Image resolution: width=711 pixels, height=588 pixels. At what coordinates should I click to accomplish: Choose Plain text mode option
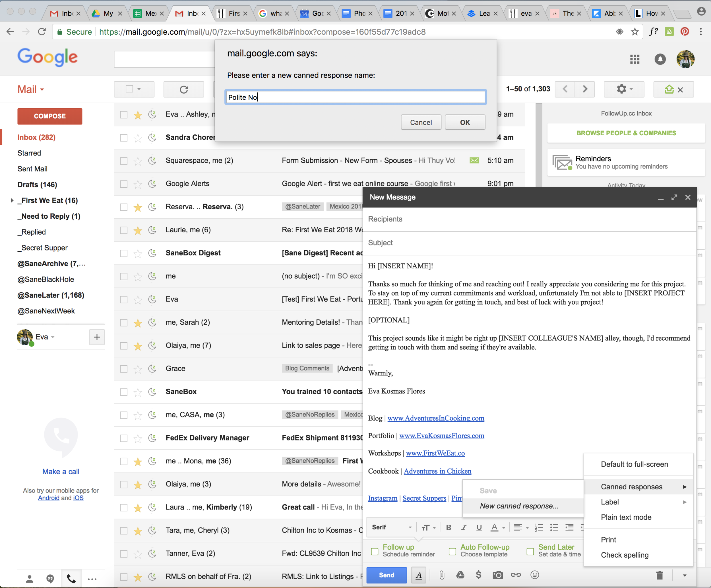(x=626, y=517)
